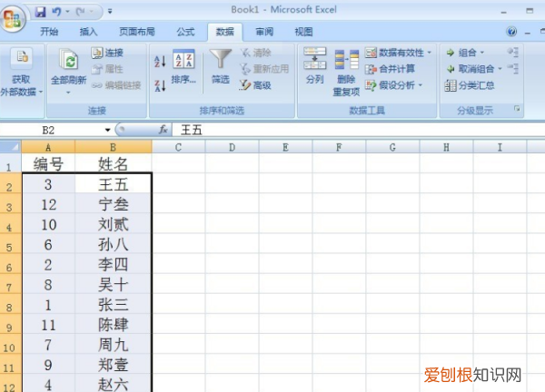Select column B header
Viewport: 545px width, 392px height.
114,147
